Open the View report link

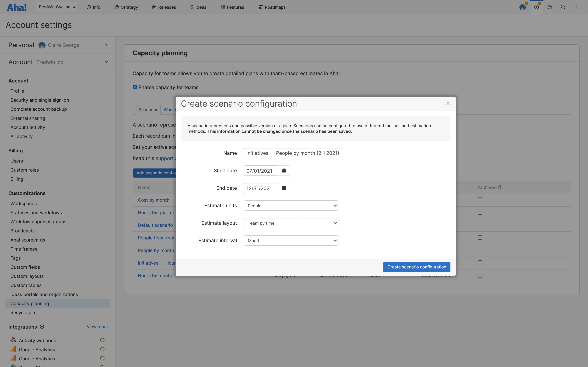point(98,327)
